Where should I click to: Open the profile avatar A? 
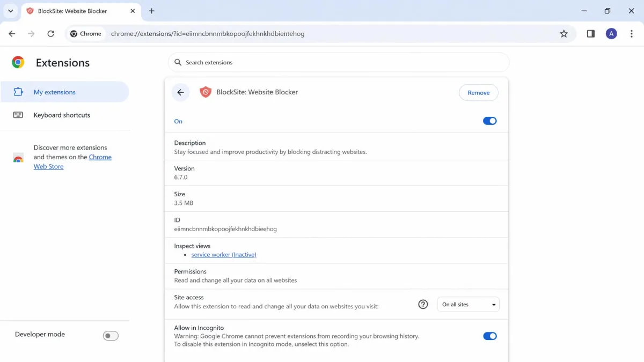tap(611, 34)
